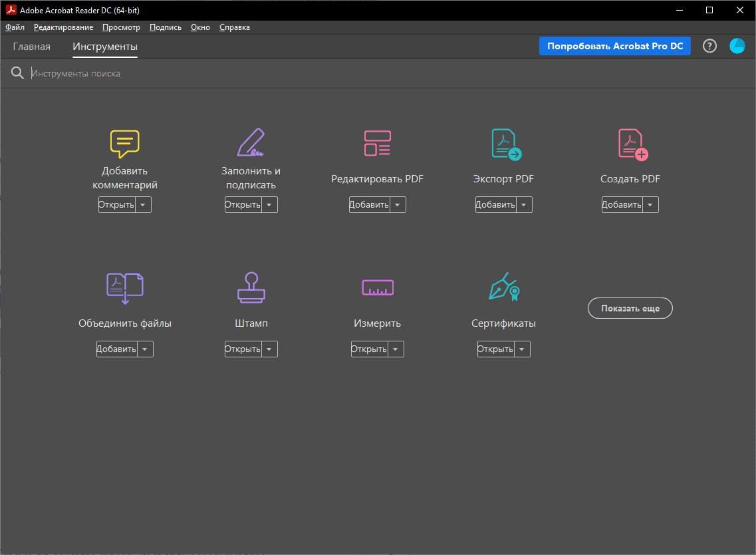The width and height of the screenshot is (756, 555).
Task: Click the Штамп label text
Action: [x=251, y=323]
